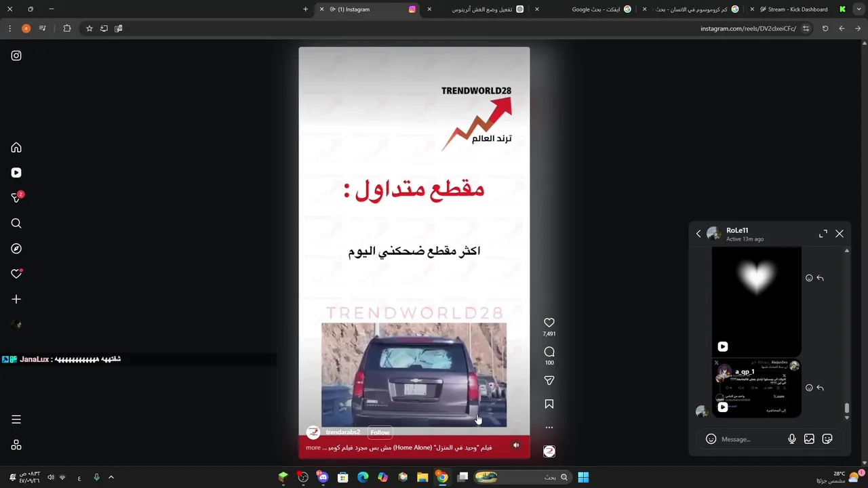Open reel more options three dots

tap(549, 428)
